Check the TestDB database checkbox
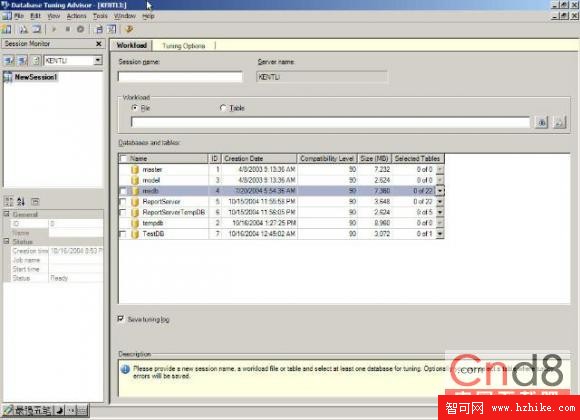The image size is (580, 420). pos(122,234)
